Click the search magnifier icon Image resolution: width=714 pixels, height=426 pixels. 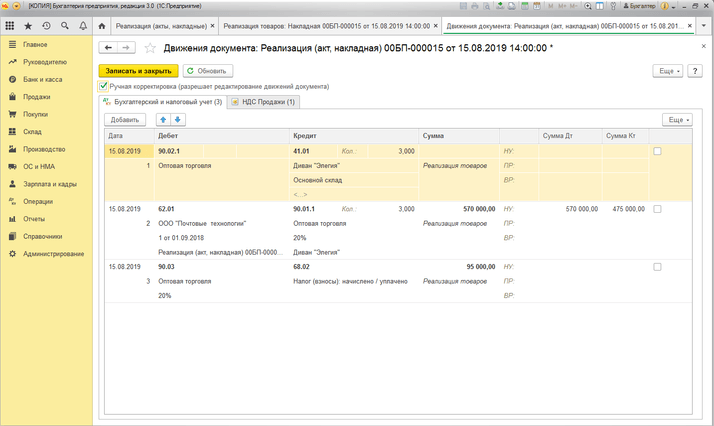point(65,25)
